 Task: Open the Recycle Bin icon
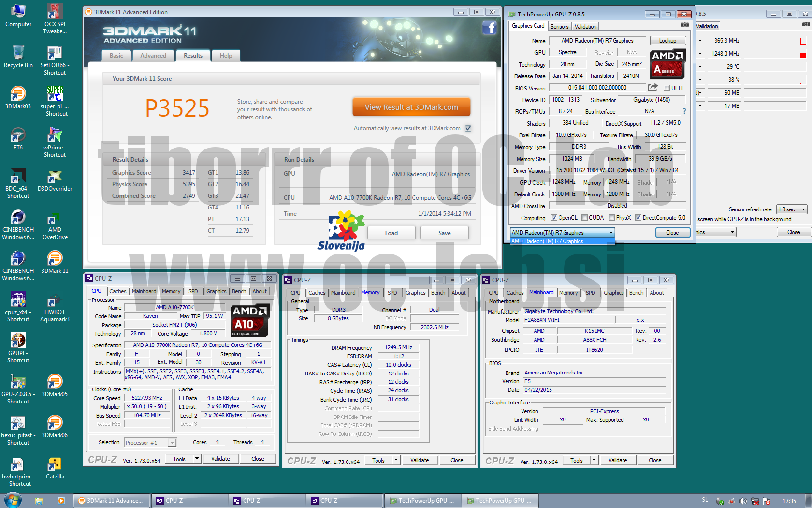(x=18, y=57)
